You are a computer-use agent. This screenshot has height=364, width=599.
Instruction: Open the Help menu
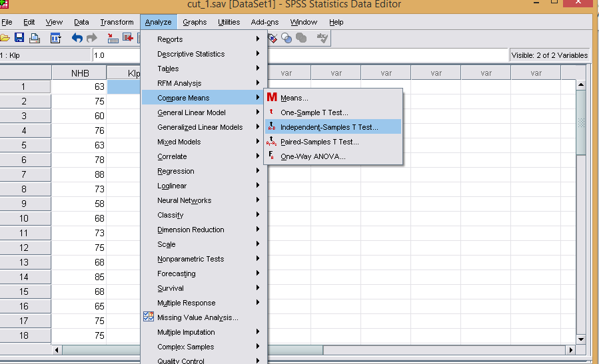[x=336, y=22]
